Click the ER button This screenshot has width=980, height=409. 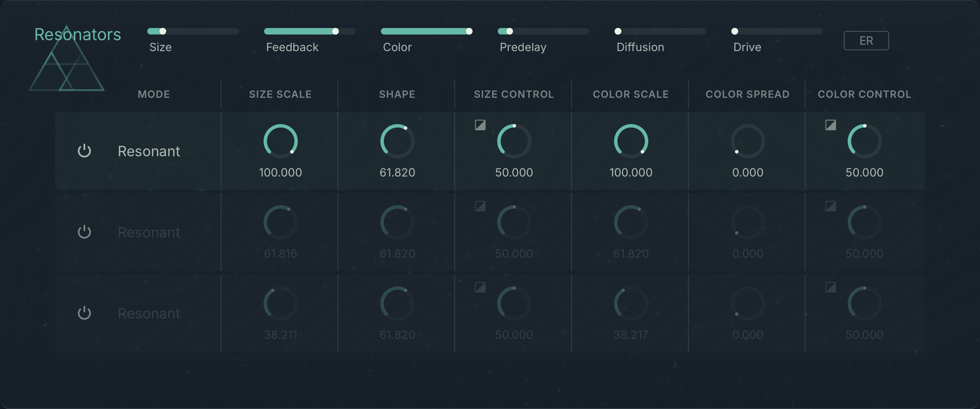(866, 40)
